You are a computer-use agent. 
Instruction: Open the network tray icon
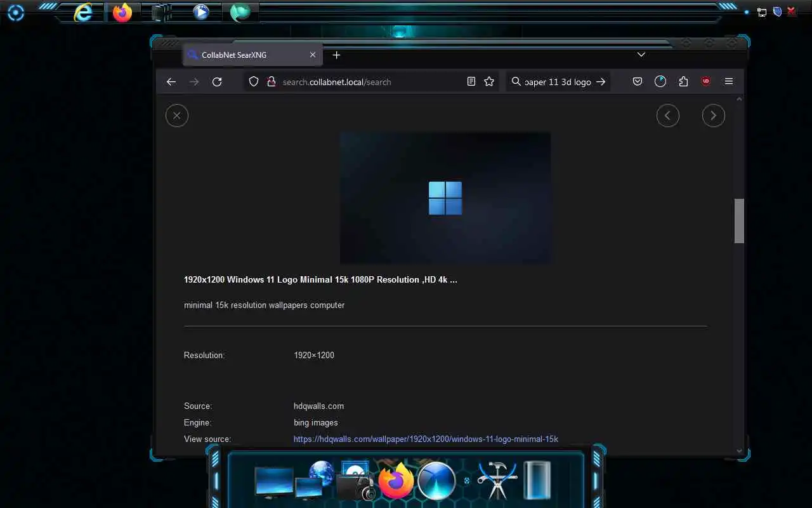coord(762,12)
